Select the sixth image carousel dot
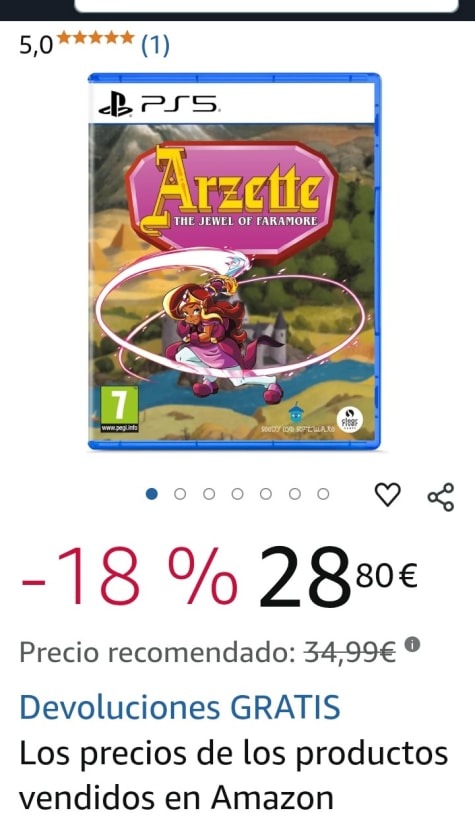This screenshot has height=819, width=475. pos(295,494)
